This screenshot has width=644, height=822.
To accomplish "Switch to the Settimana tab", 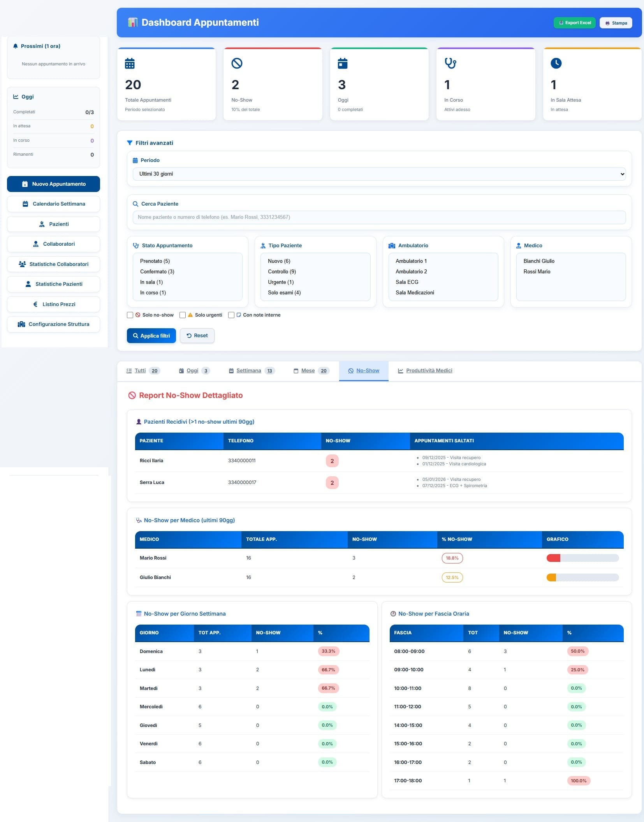I will [x=248, y=371].
